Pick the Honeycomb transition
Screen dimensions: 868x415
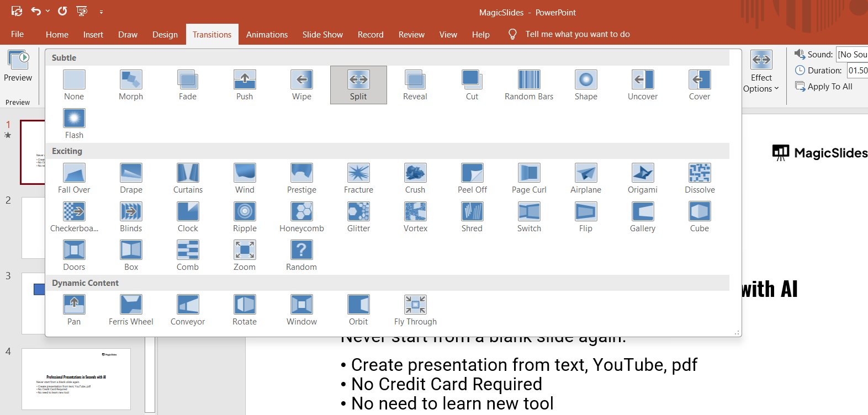click(301, 217)
